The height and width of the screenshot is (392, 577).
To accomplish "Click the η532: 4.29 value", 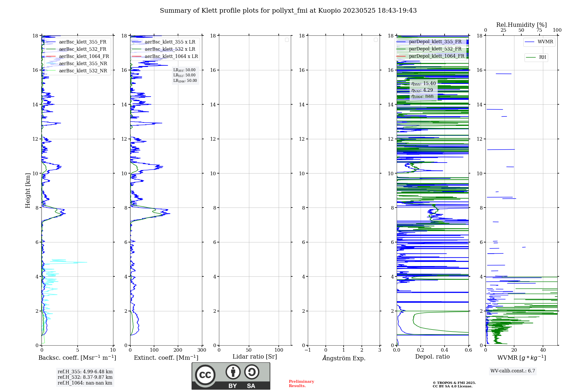I will point(422,90).
